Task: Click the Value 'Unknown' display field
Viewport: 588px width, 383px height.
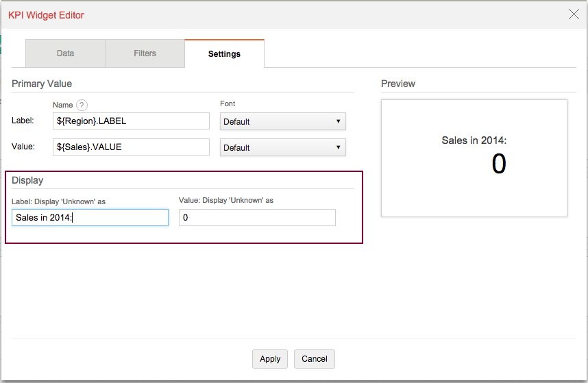Action: [x=257, y=218]
